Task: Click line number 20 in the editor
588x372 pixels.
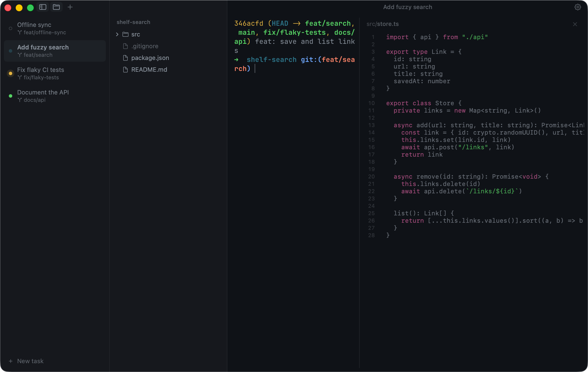Action: tap(371, 176)
